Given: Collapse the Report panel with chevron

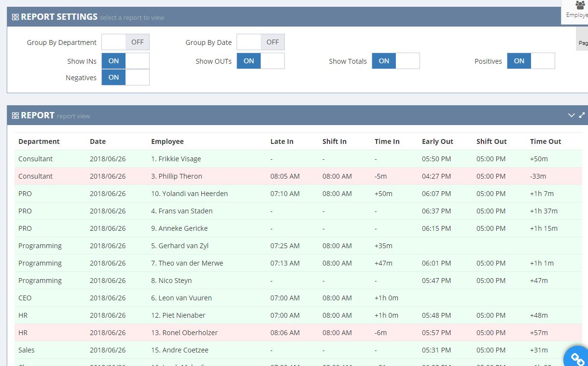Looking at the screenshot, I should click(x=571, y=115).
